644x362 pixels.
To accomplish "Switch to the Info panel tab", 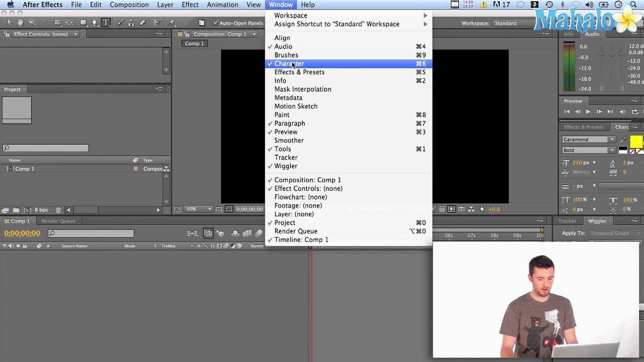I will click(x=569, y=34).
